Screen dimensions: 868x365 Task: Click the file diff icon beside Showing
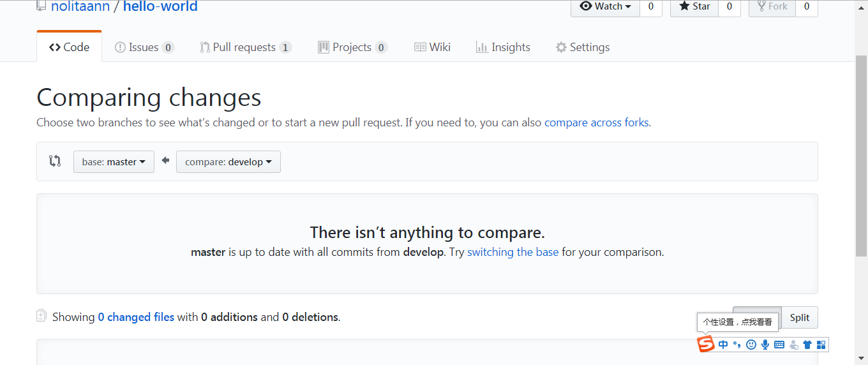[x=41, y=316]
